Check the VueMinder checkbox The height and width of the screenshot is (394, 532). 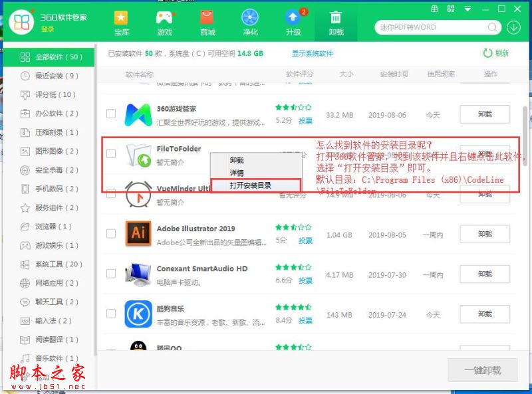tap(111, 193)
